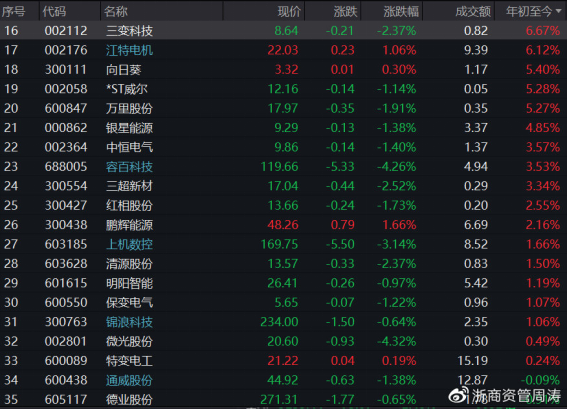Click turnover value 9.39 of 江特电机
Screen dimensions: 567x409
tap(476, 50)
